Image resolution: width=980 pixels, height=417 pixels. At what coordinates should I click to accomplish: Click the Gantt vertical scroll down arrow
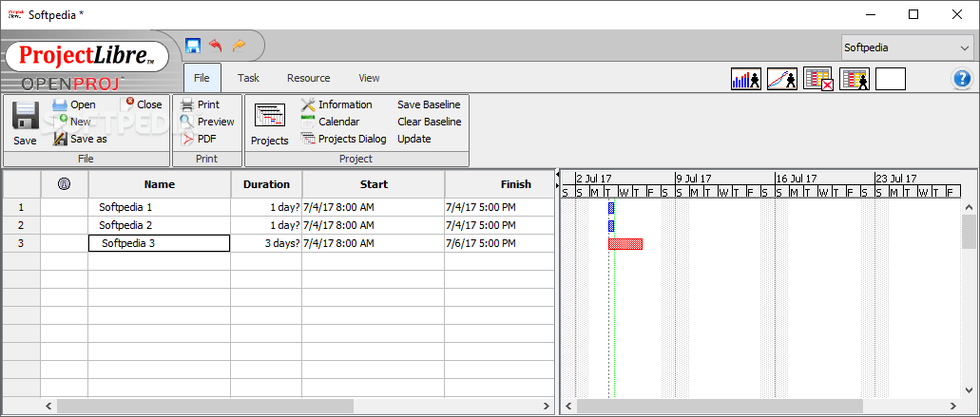pyautogui.click(x=969, y=391)
